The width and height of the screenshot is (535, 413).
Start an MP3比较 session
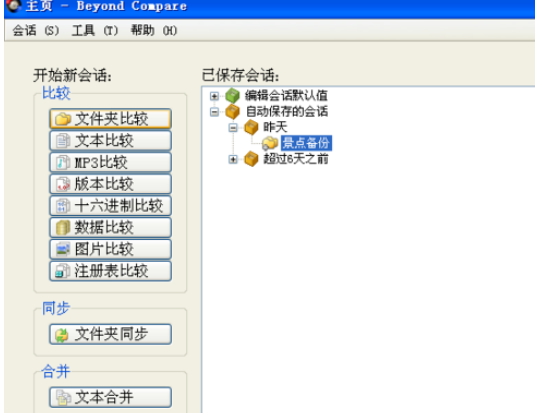tap(110, 162)
